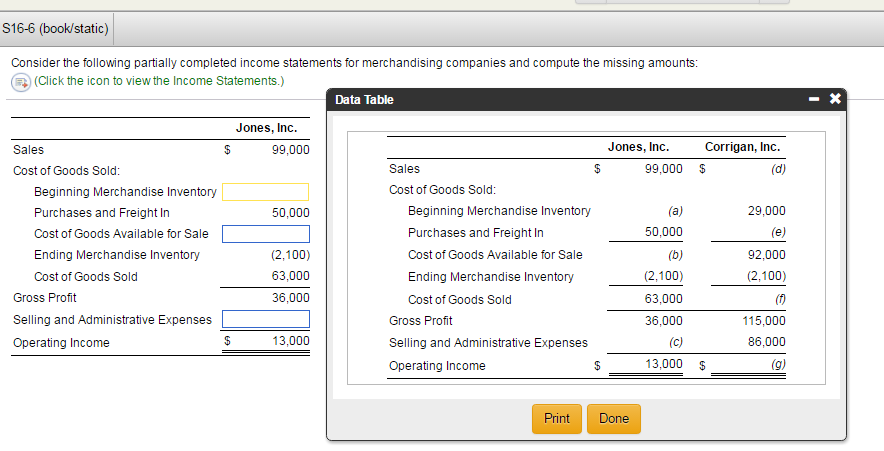The width and height of the screenshot is (884, 451).
Task: Click Gross Profit 36,000 in left statement
Action: 290,298
